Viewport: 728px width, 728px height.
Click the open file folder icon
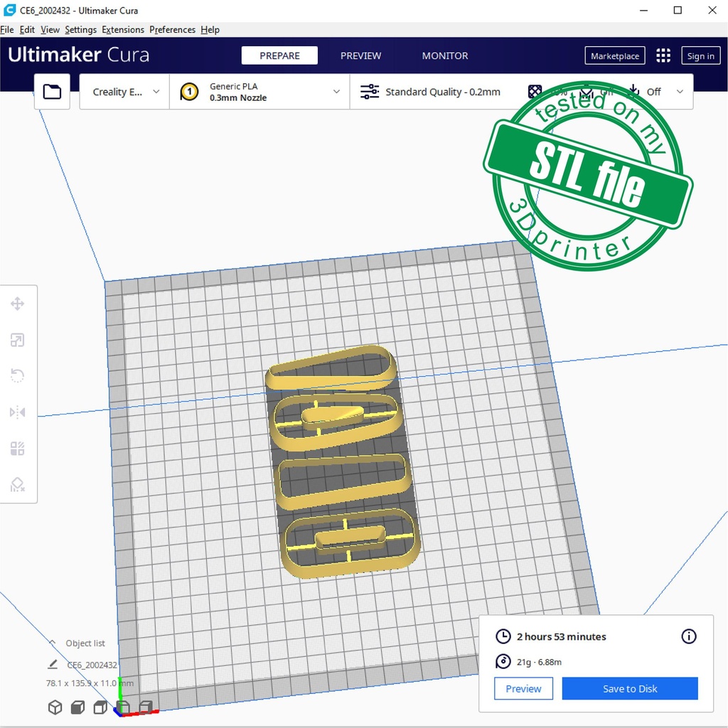click(x=52, y=92)
